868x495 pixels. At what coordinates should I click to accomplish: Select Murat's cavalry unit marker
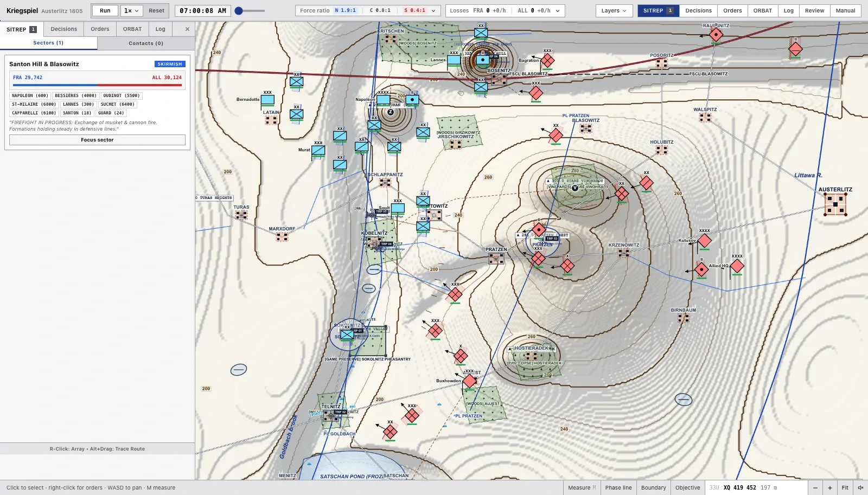pos(318,150)
